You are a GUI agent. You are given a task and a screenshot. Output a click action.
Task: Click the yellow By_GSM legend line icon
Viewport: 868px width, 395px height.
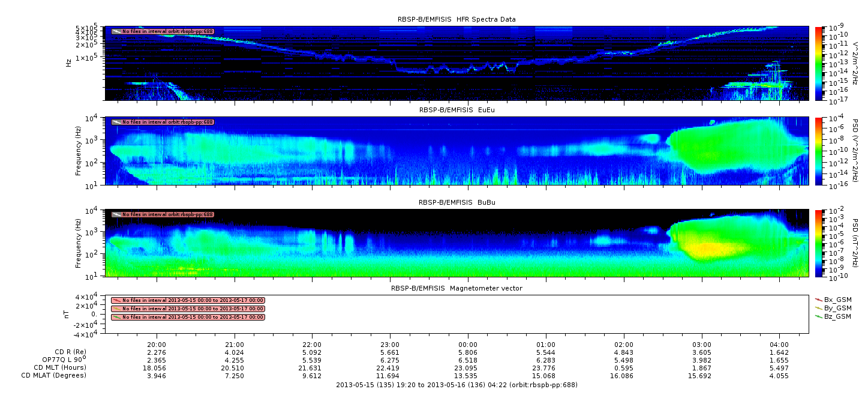click(819, 307)
